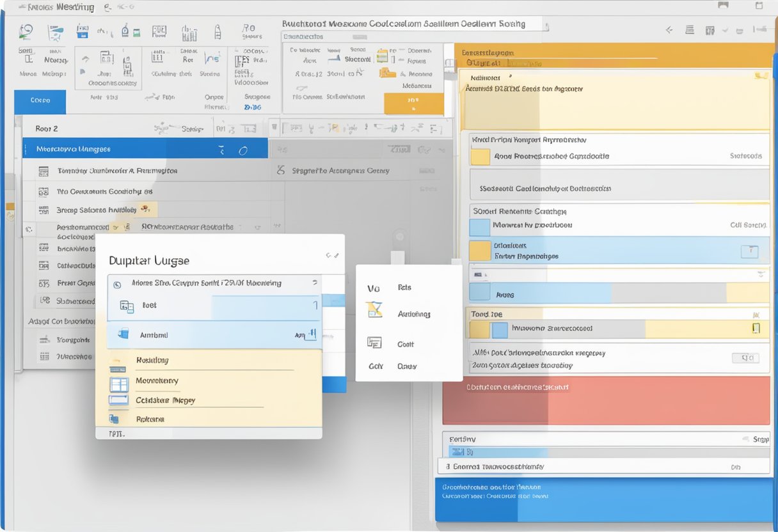The image size is (778, 532).
Task: Open the Audioning entry in the context menu
Action: 414,313
